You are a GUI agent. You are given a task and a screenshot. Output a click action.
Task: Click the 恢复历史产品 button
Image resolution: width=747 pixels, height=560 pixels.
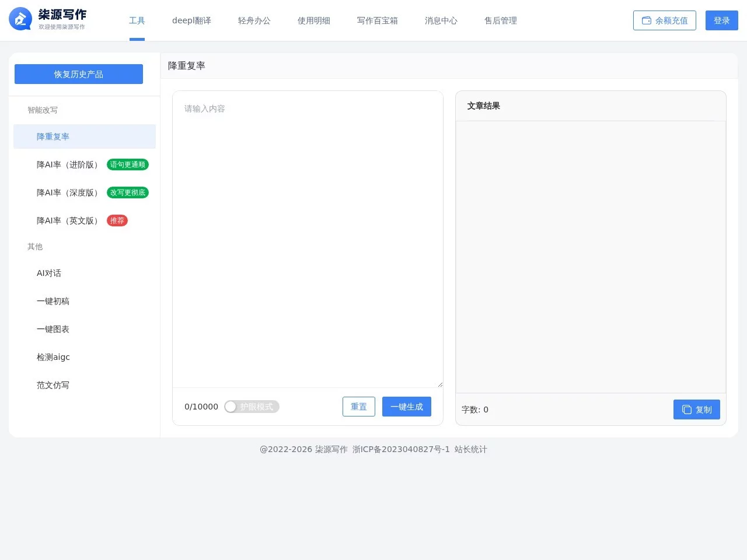pos(79,74)
